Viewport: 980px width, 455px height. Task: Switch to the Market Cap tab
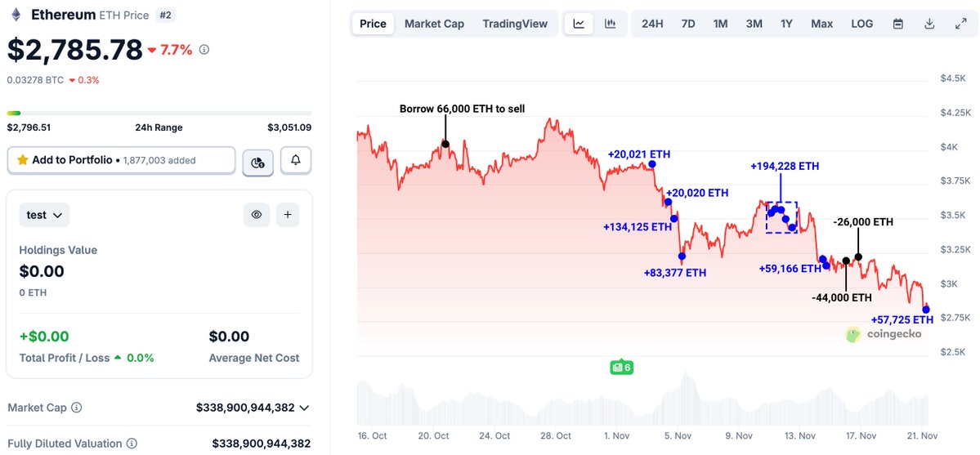(x=434, y=24)
